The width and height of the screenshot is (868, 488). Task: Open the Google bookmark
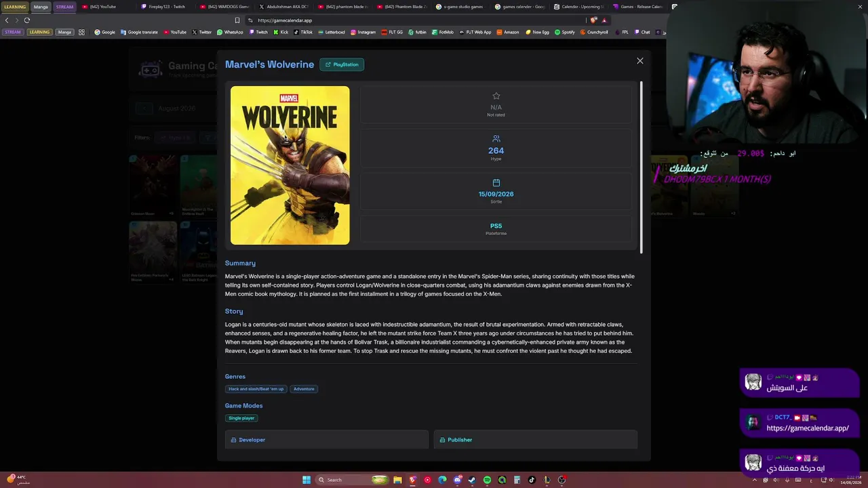[105, 32]
